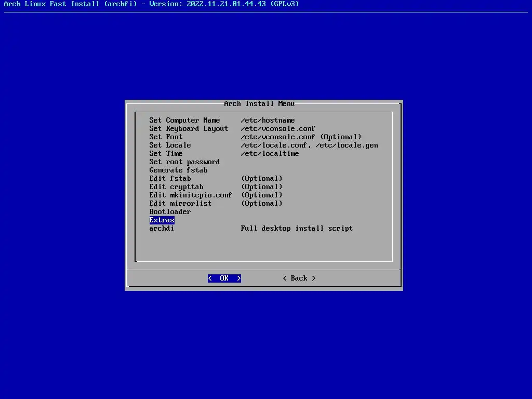Click the Arch Install Menu dialog title

259,103
